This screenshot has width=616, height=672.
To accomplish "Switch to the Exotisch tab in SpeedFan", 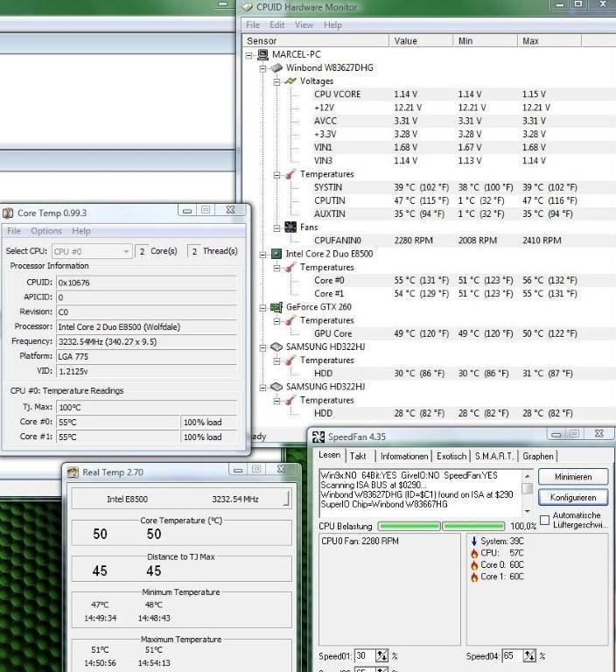I will [451, 456].
